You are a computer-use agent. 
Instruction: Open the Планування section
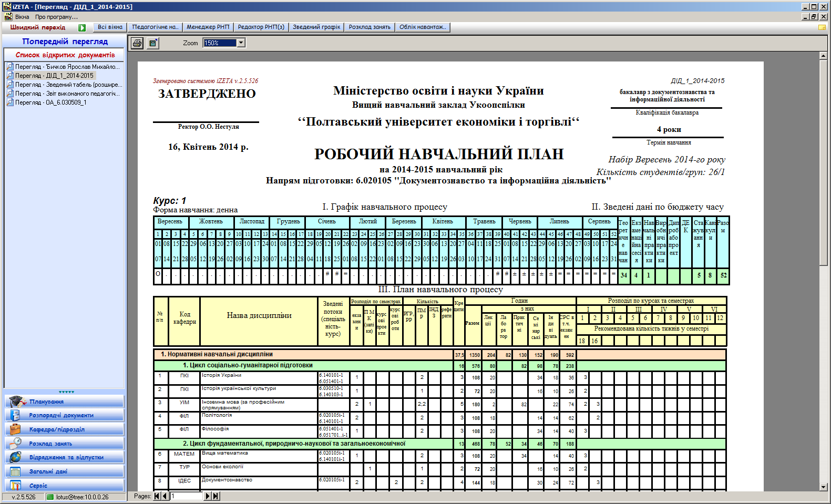[64, 402]
